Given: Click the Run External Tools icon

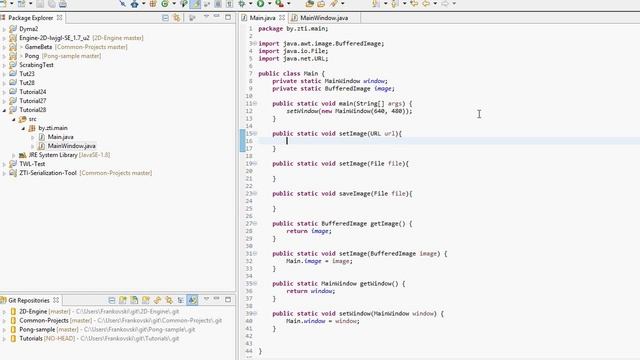Looking at the screenshot, I should click(279, 4).
